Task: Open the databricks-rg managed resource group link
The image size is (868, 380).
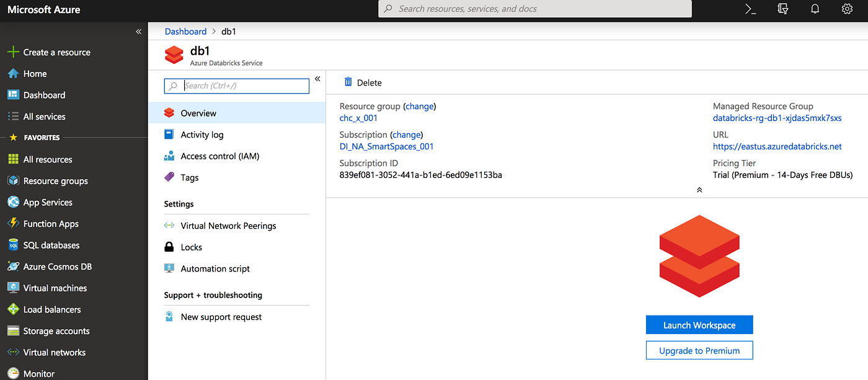Action: coord(777,117)
